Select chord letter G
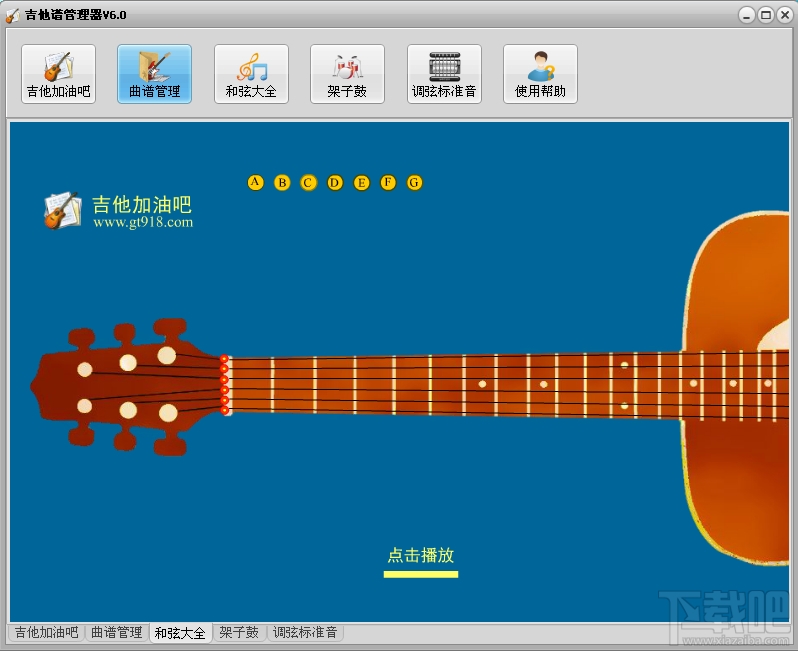Screen dimensions: 798x651 (414, 182)
